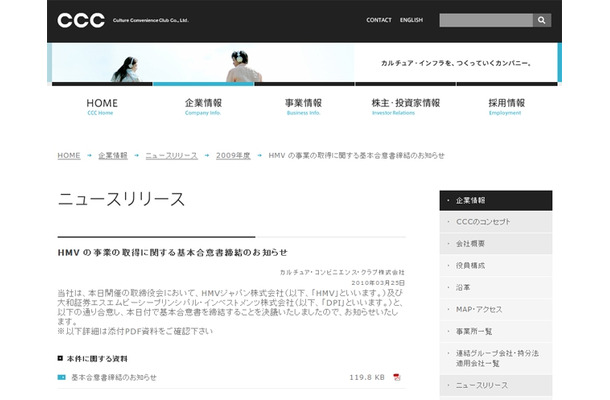Switch to the ENGLISH site
The image size is (610, 400).
pyautogui.click(x=411, y=20)
